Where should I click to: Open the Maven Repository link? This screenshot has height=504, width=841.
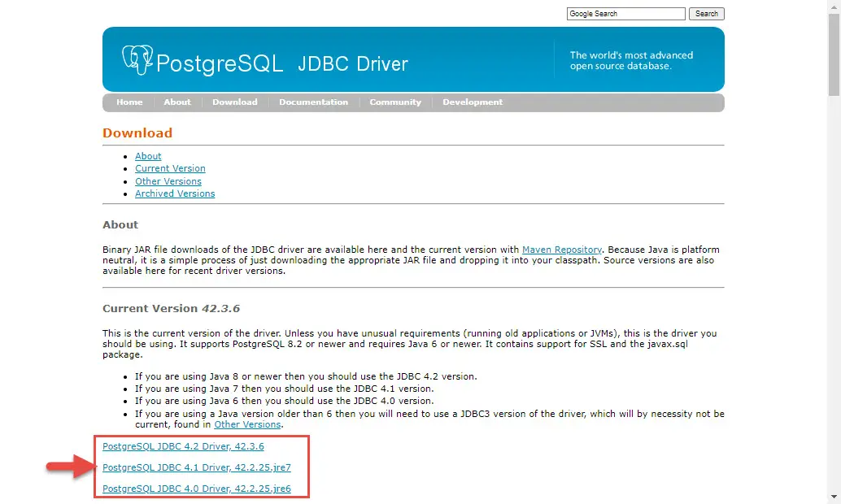(561, 250)
